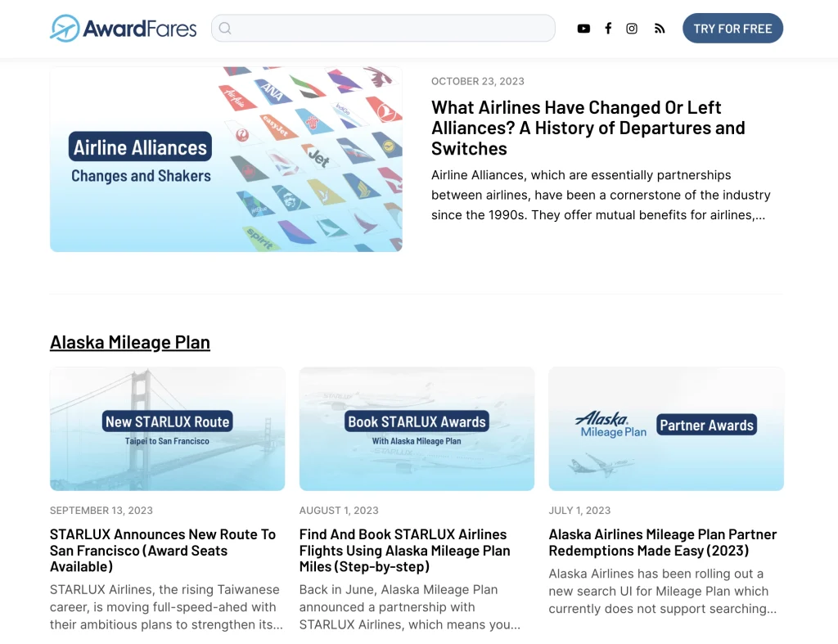
Task: Open the Book STARLUX Awards thumbnail
Action: pos(417,429)
